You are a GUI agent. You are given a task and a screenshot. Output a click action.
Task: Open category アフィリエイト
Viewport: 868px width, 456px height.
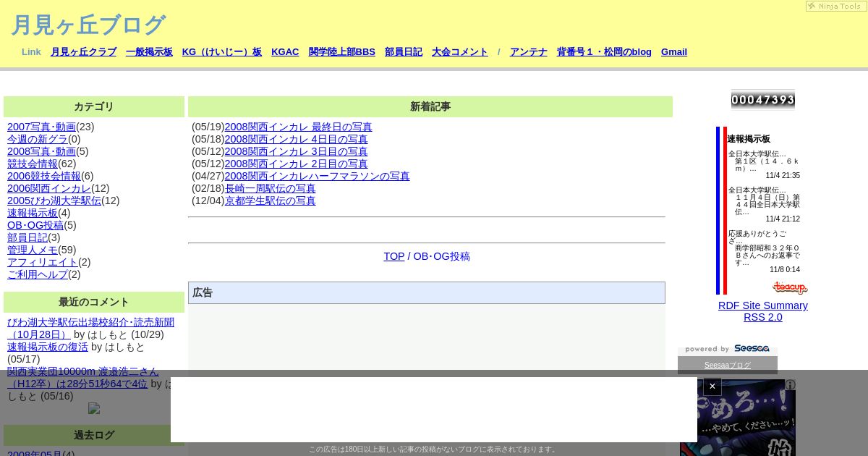(x=43, y=262)
